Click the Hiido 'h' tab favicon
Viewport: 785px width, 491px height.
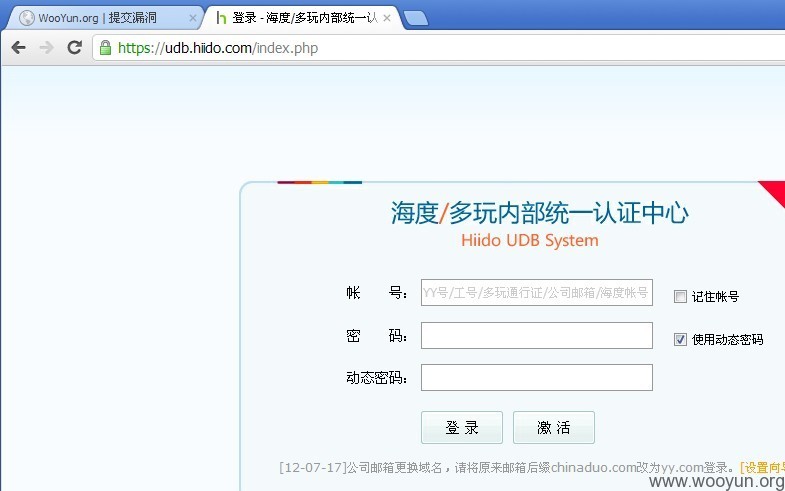[221, 18]
